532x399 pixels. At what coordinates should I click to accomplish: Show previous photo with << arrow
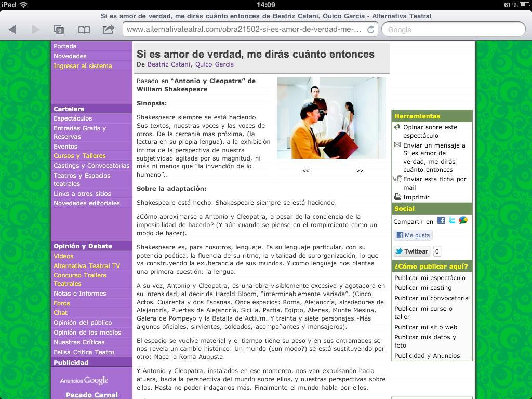305,170
